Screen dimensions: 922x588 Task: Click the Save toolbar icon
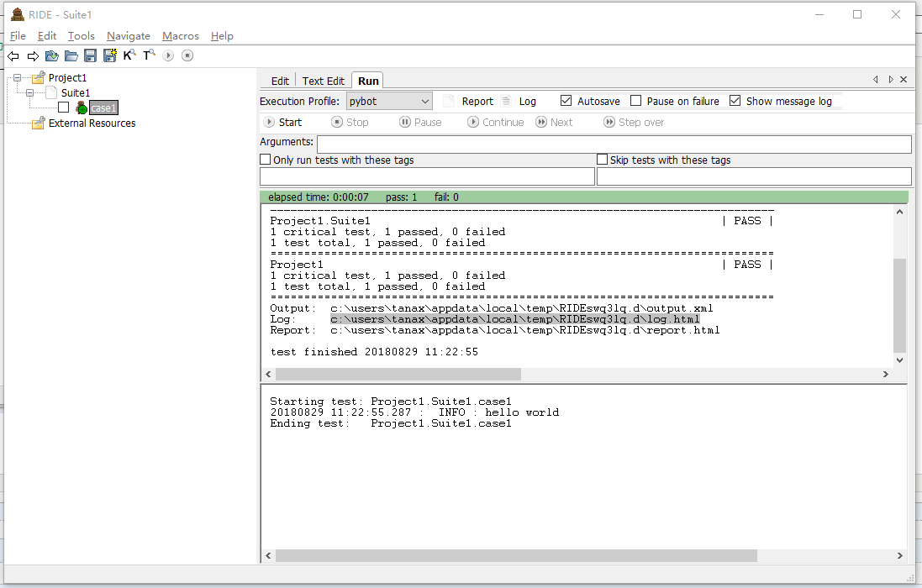pos(90,55)
